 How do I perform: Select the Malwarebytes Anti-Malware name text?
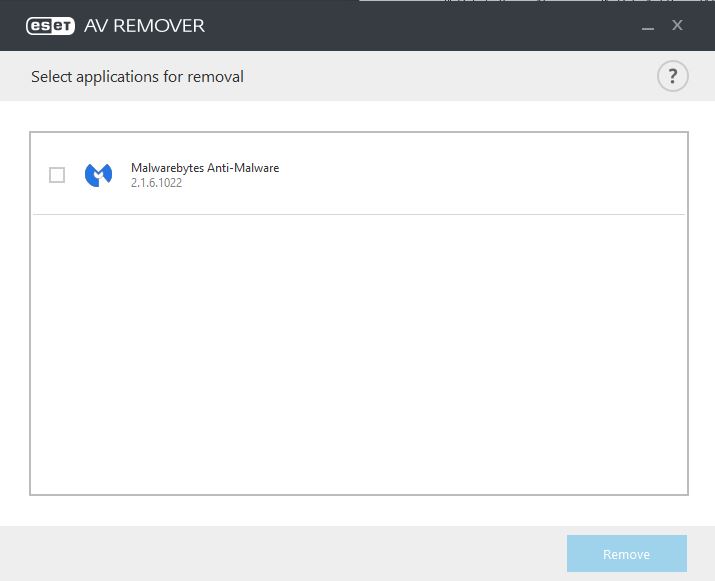pyautogui.click(x=205, y=168)
